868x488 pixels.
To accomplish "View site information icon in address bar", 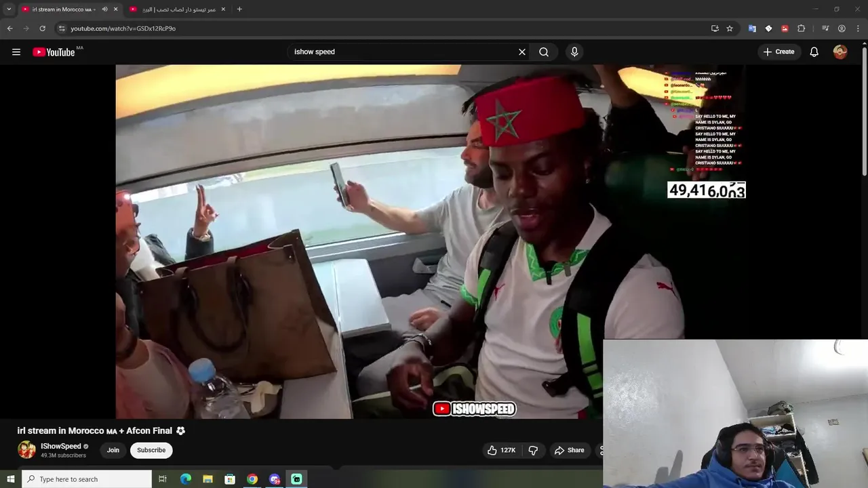I will tap(62, 28).
